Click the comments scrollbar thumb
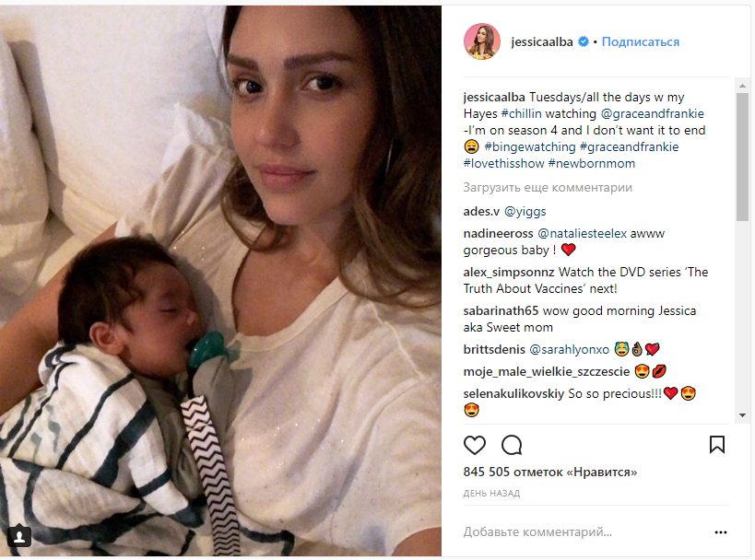The width and height of the screenshot is (755, 560). [x=742, y=157]
